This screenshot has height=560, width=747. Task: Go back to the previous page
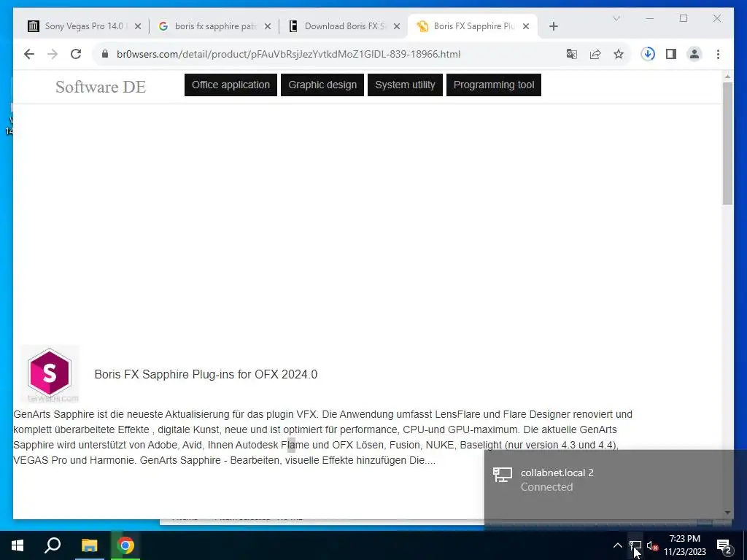(x=29, y=54)
